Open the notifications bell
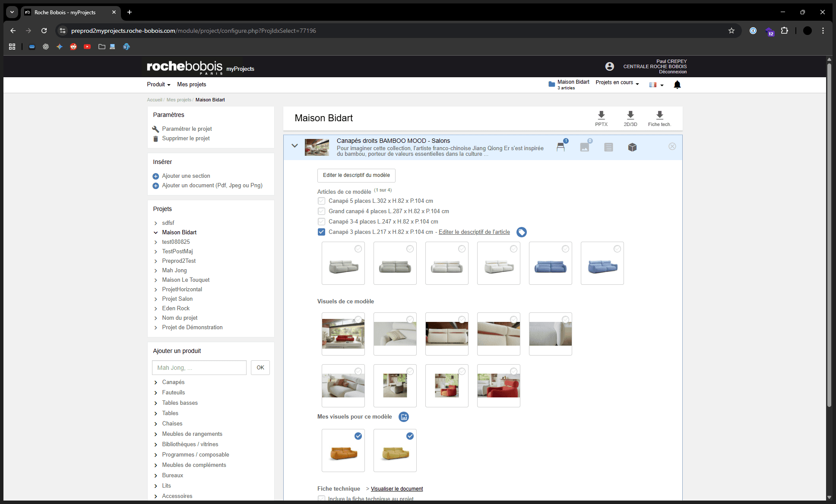The height and width of the screenshot is (504, 836). 677,85
